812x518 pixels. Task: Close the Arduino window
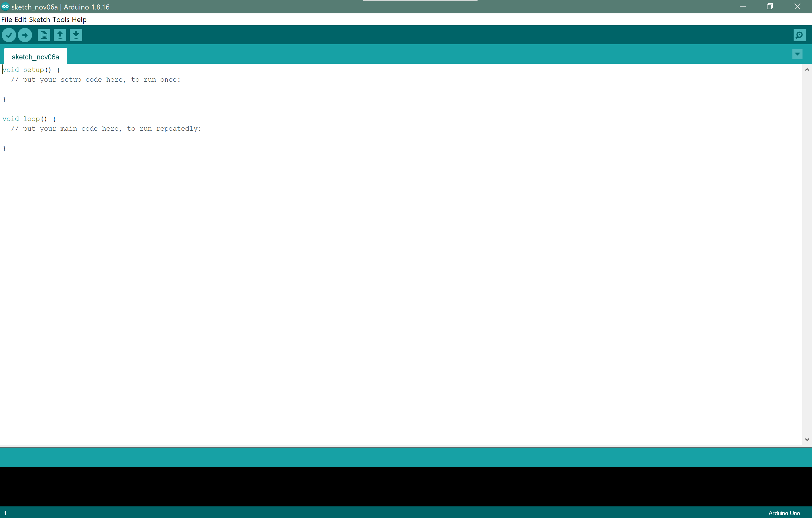click(797, 7)
